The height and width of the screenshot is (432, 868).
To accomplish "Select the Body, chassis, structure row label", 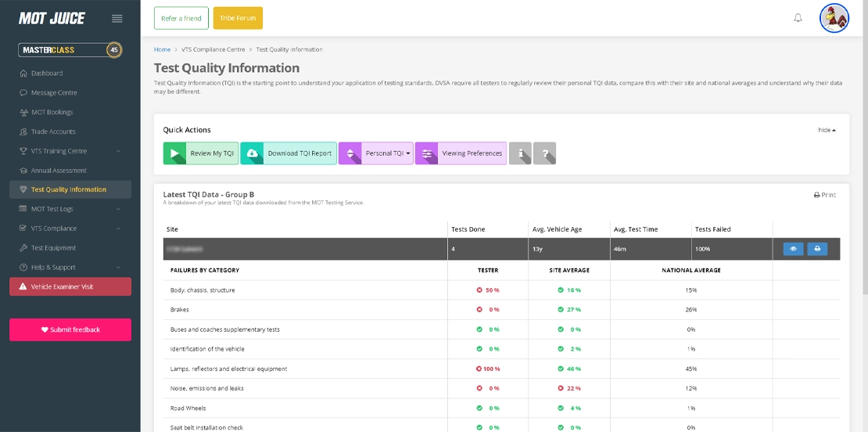I will pyautogui.click(x=203, y=290).
